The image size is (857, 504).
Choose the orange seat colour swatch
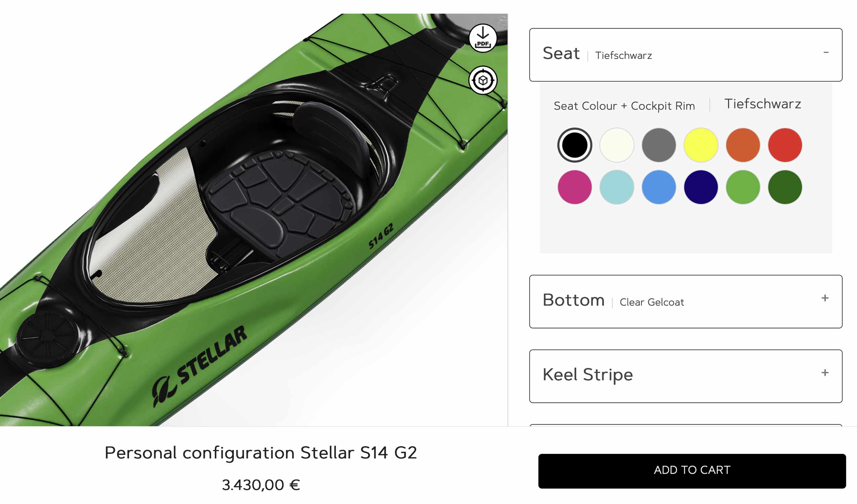pos(743,145)
